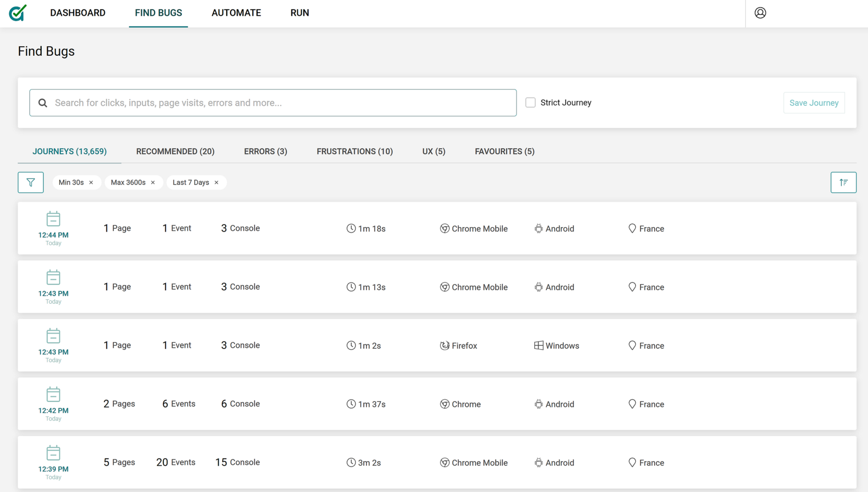Open the Frustrations (10) tab
Image resolution: width=868 pixels, height=492 pixels.
point(355,151)
